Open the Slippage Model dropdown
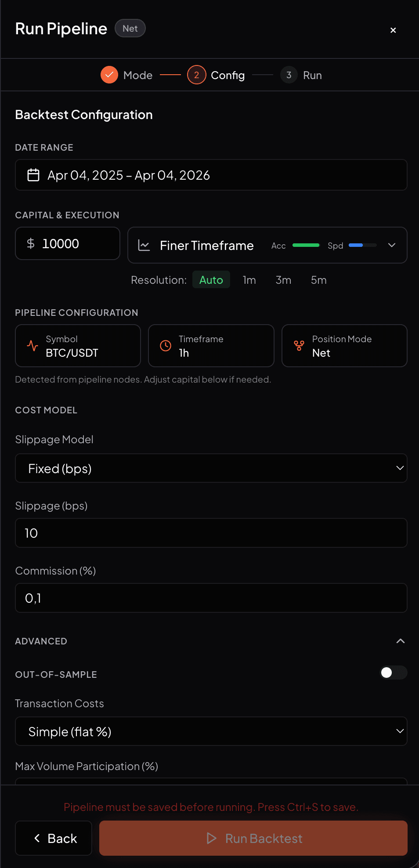 (x=211, y=468)
